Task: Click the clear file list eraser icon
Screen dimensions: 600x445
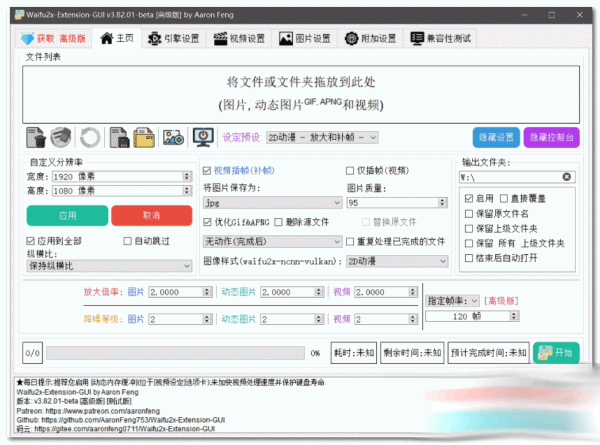Action: (x=61, y=137)
